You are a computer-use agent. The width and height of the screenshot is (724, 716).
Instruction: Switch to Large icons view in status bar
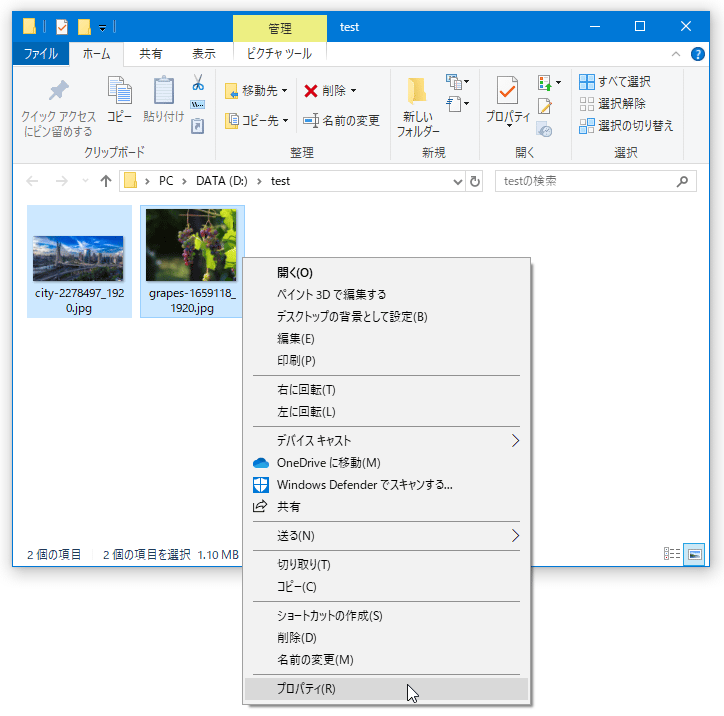tap(694, 554)
